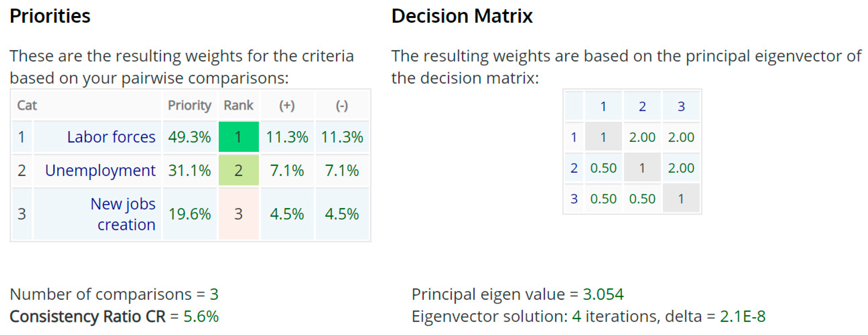This screenshot has width=868, height=335.
Task: Click the green rank 1 cell
Action: tap(239, 137)
